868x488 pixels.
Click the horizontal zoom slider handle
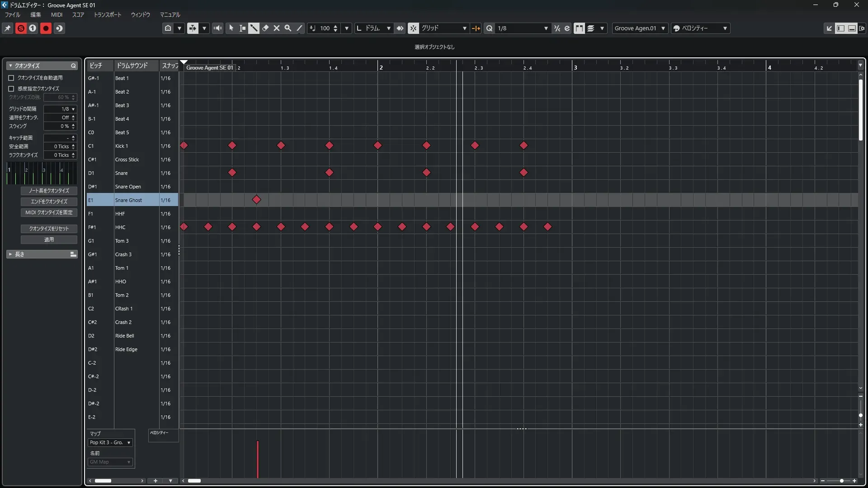tap(841, 481)
